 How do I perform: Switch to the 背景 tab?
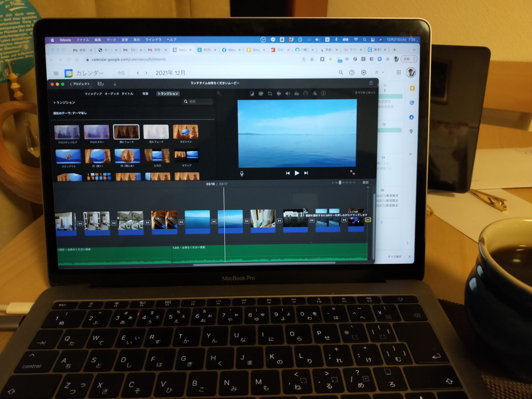click(x=145, y=94)
